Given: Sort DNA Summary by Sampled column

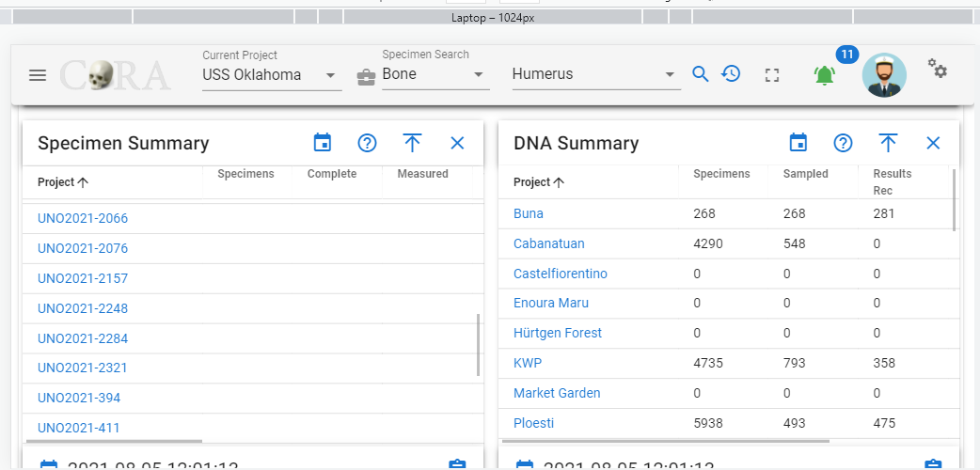Looking at the screenshot, I should pyautogui.click(x=806, y=174).
